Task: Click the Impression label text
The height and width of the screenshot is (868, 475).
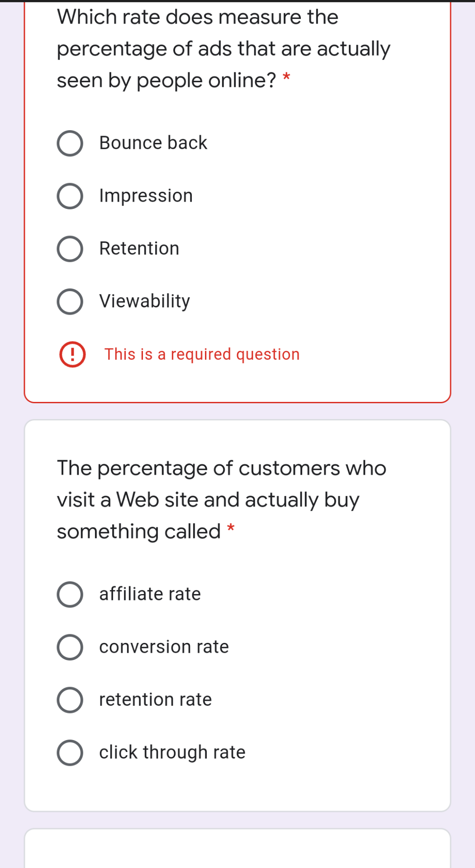Action: [146, 196]
